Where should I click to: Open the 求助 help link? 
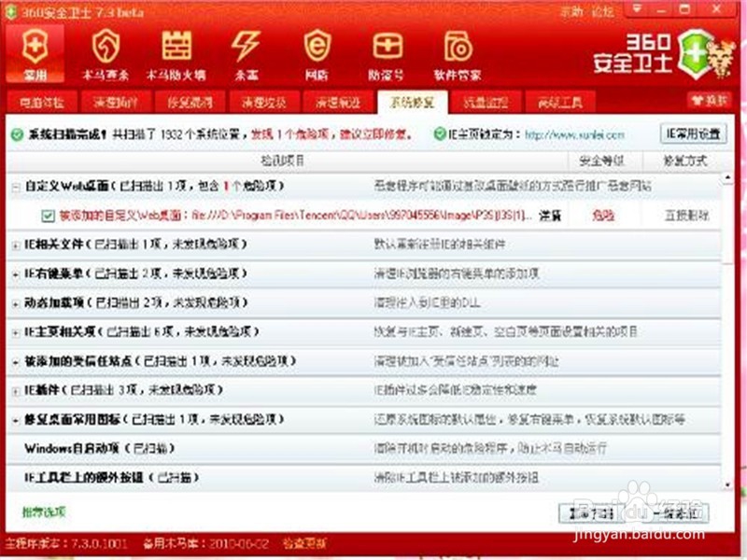571,11
